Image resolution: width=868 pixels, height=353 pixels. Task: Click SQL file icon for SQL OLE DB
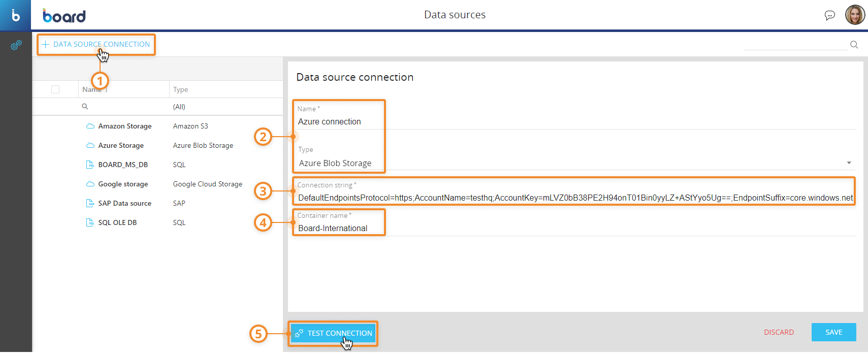[x=90, y=222]
